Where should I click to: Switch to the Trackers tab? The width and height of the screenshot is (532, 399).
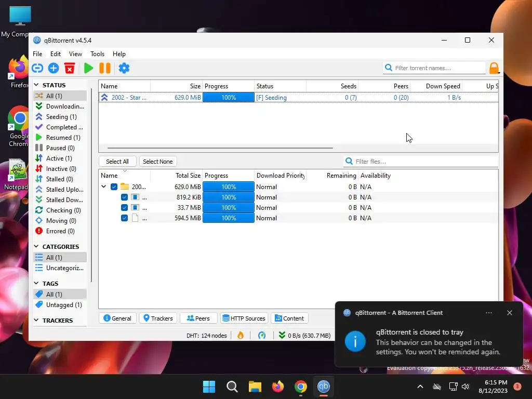tap(158, 318)
